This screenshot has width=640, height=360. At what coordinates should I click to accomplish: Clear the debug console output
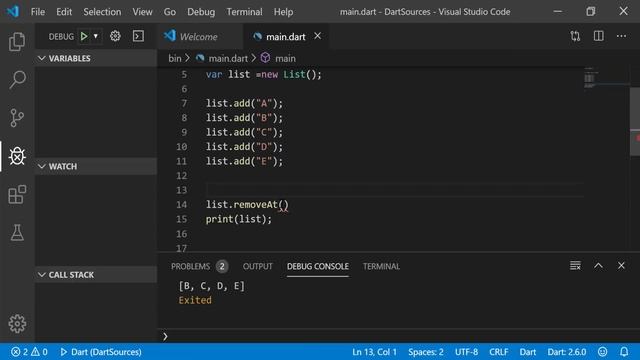(575, 266)
